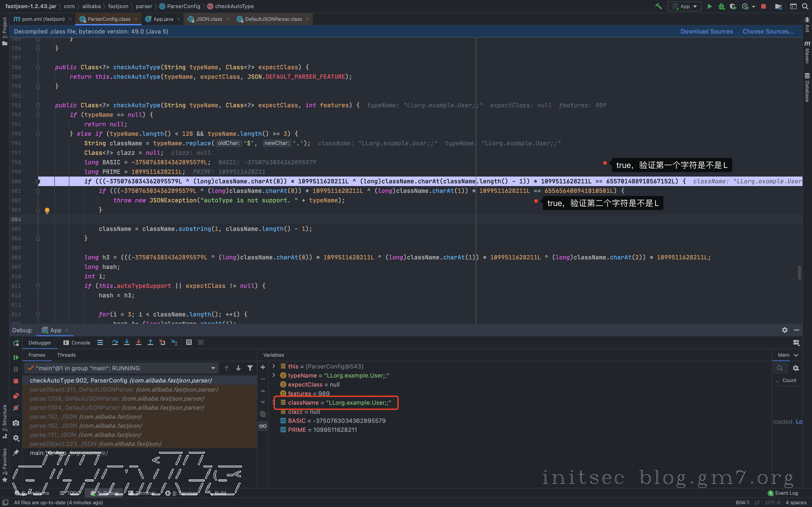Click View Breakpoints red circles icon

pos(16,396)
